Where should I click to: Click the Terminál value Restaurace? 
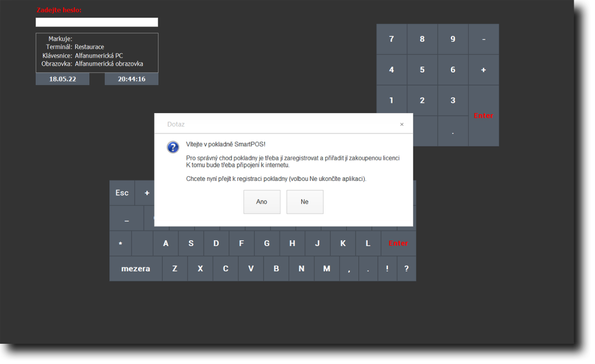89,47
